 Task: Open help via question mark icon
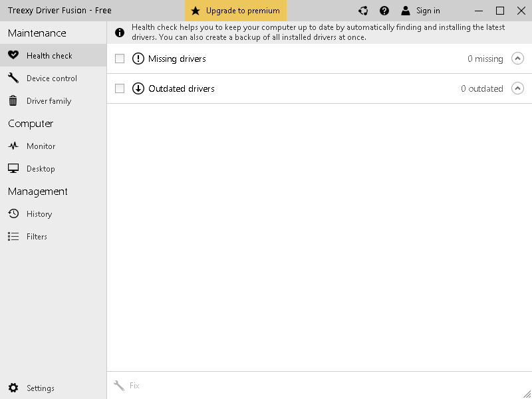[384, 11]
